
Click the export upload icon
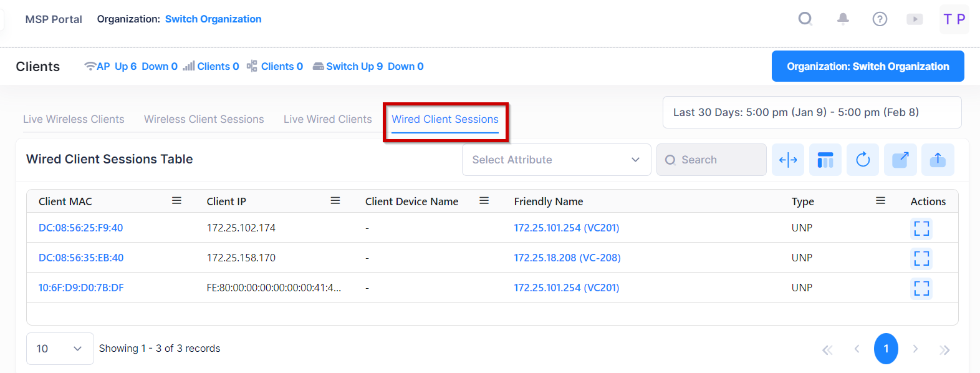[938, 160]
